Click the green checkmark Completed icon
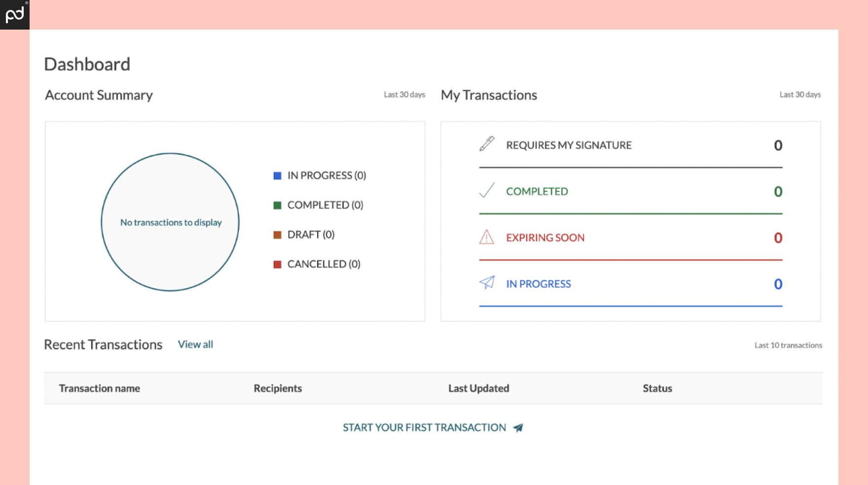The width and height of the screenshot is (868, 485). tap(487, 190)
